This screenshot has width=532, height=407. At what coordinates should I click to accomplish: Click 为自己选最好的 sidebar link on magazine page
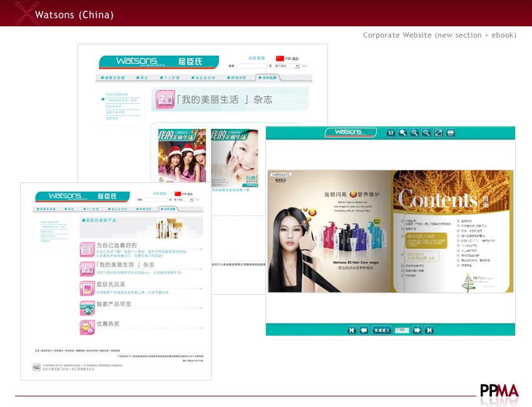point(116,95)
